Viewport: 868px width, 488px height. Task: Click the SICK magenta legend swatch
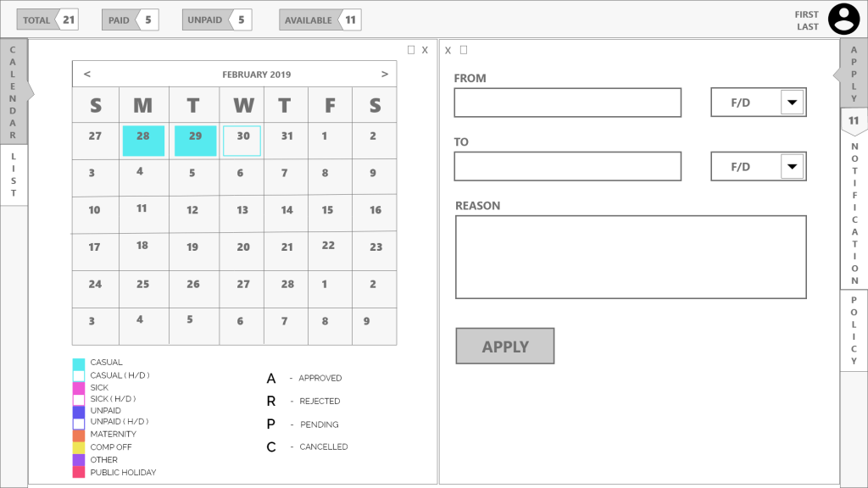point(79,388)
